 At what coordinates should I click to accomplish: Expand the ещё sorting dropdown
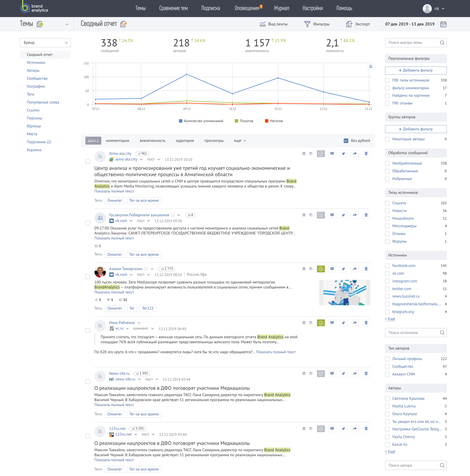[x=239, y=141]
